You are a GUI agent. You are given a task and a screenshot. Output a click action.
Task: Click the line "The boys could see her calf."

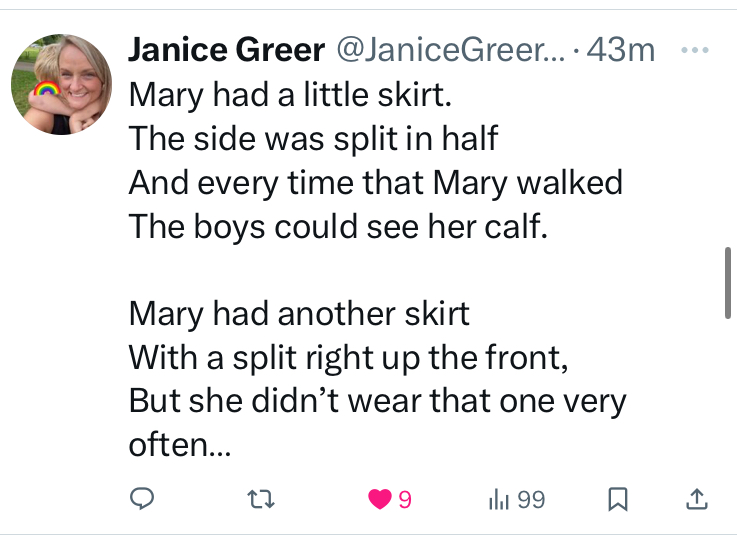[x=339, y=226]
